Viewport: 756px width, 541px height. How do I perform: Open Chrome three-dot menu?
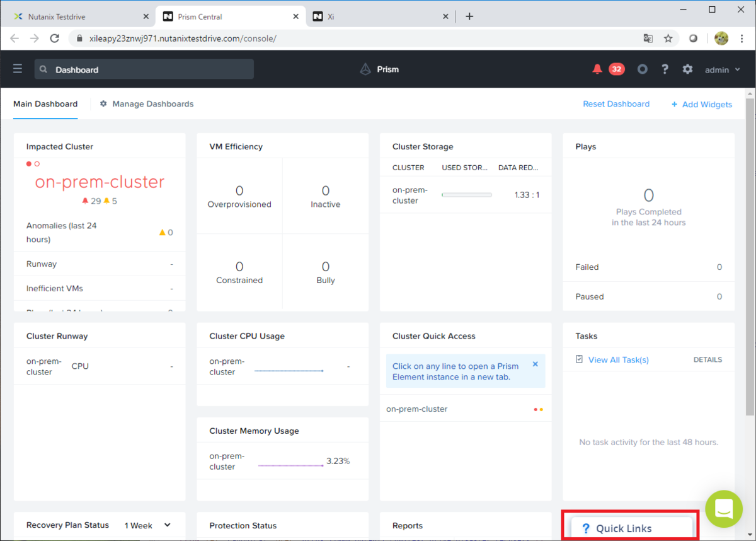point(741,38)
